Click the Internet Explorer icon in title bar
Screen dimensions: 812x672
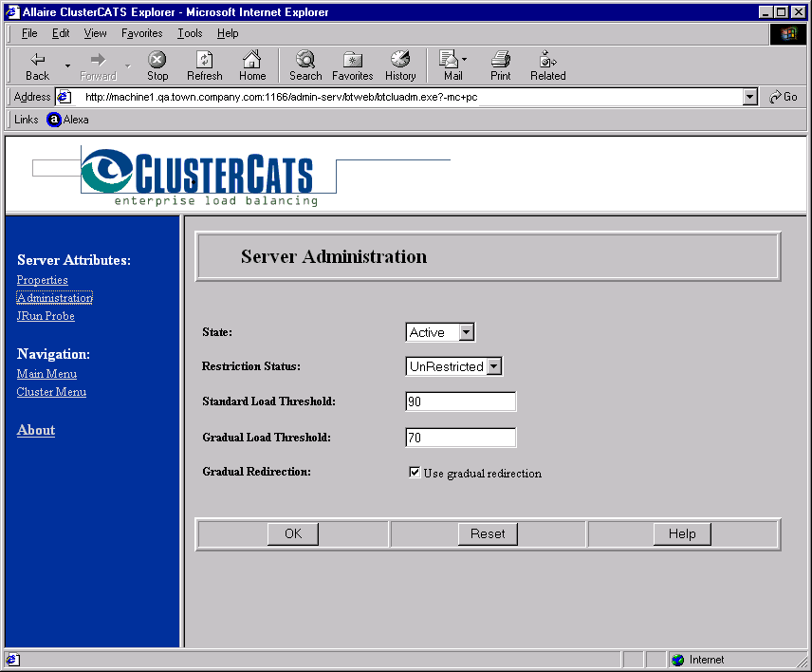[x=12, y=12]
